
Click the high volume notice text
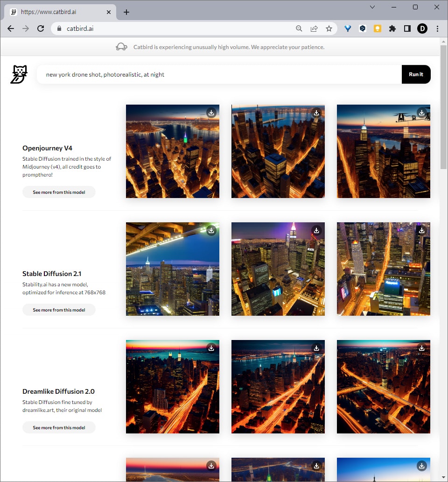[229, 47]
